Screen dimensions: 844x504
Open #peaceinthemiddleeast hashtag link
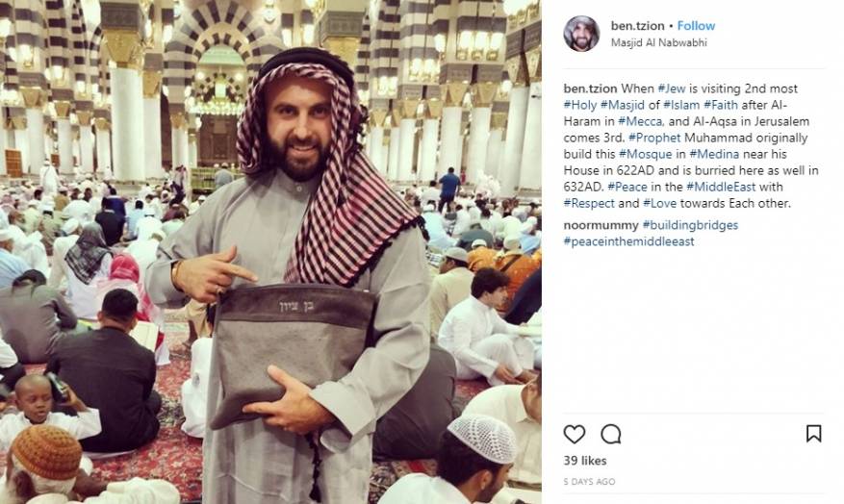tap(628, 241)
